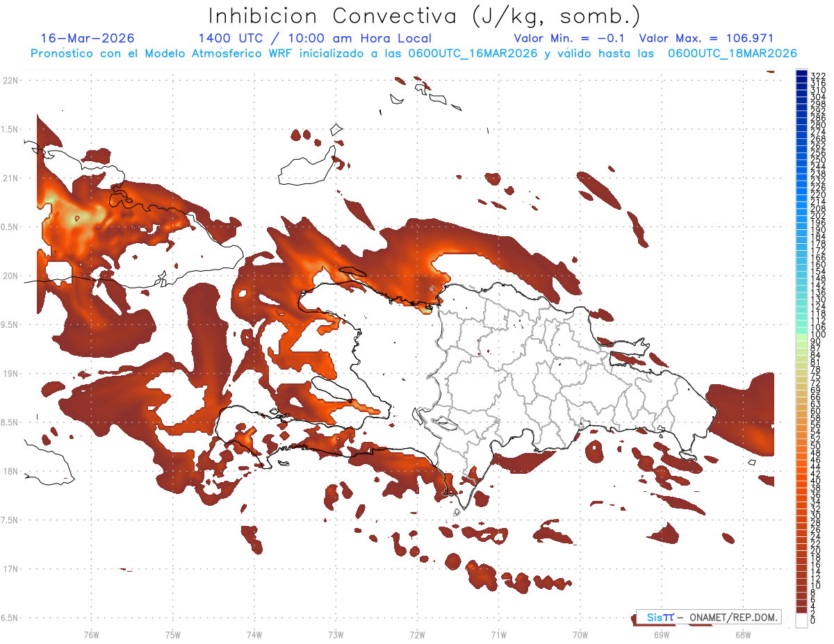The image size is (834, 644).
Task: Click the '73W' longitude label
Action: click(336, 634)
